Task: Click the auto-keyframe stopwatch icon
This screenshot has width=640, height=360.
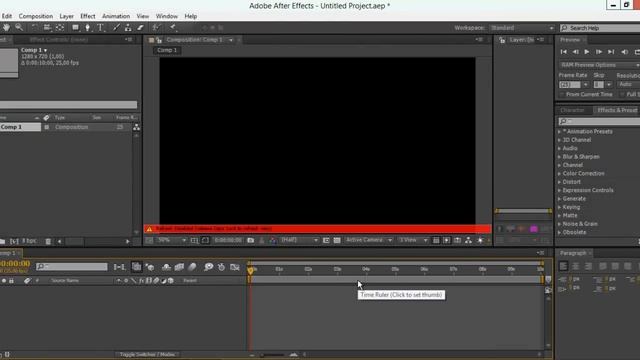Action: coord(221,267)
